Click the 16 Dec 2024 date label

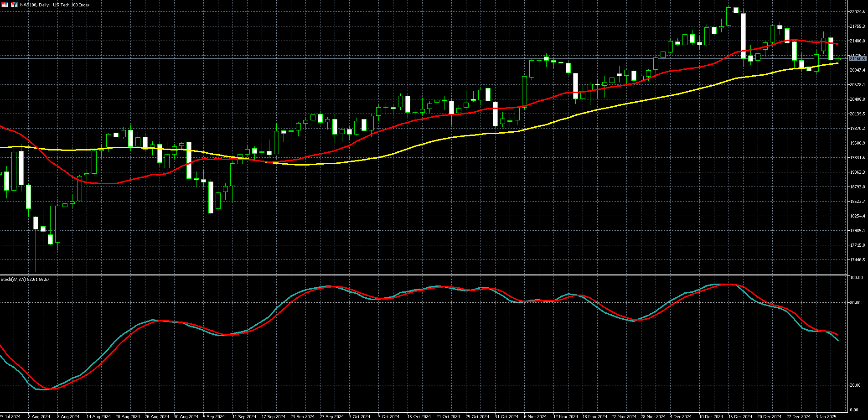(740, 416)
